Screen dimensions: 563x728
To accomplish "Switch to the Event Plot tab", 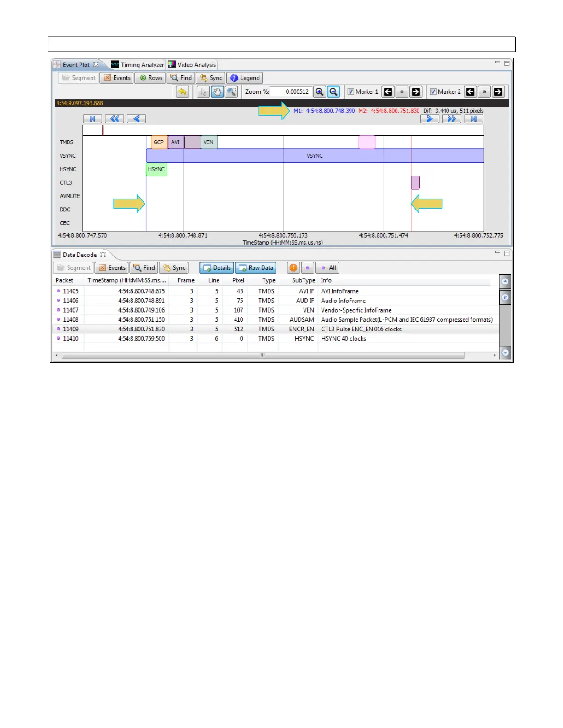I will [76, 65].
